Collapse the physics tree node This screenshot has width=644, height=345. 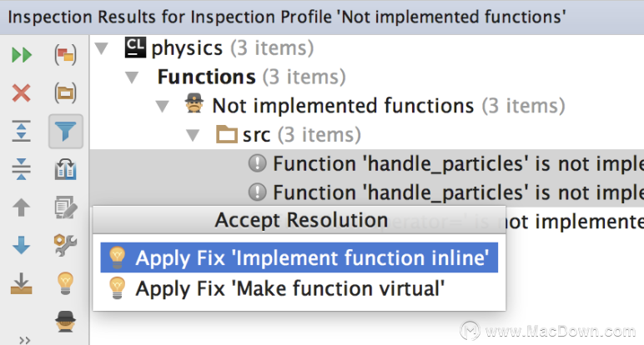click(102, 48)
